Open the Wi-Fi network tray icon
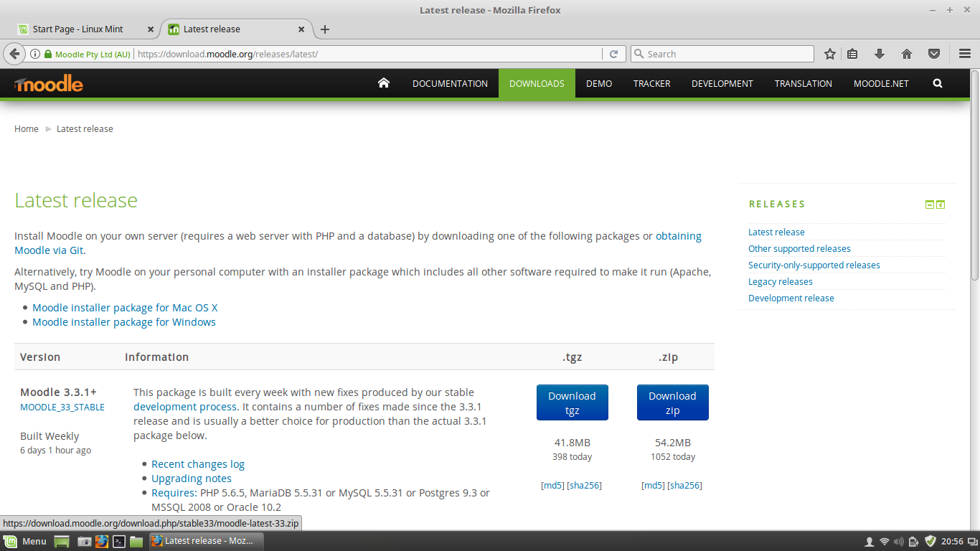The height and width of the screenshot is (551, 980). (885, 542)
